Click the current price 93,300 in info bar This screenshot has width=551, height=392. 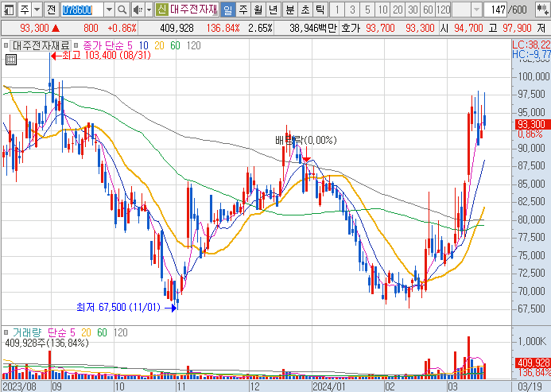(x=34, y=28)
